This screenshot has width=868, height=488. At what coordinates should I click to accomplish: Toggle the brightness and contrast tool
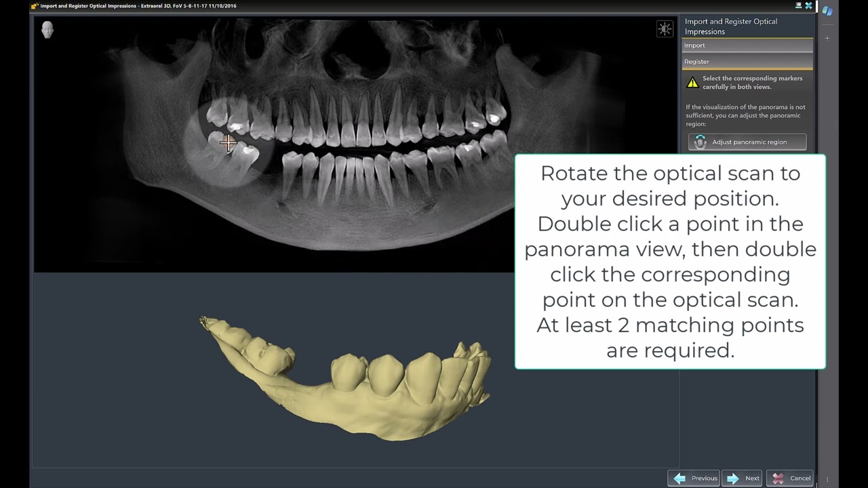tap(665, 28)
